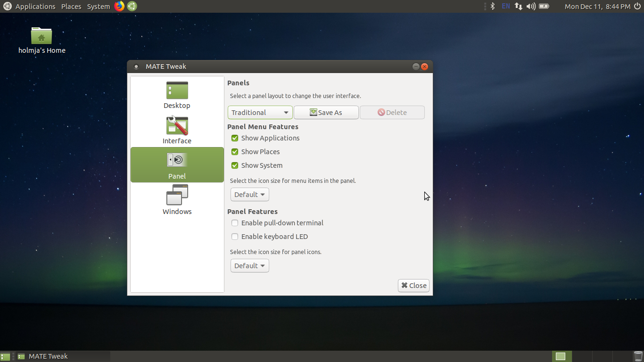Open the Desktop section in MATE Tweak
The height and width of the screenshot is (362, 644).
177,95
